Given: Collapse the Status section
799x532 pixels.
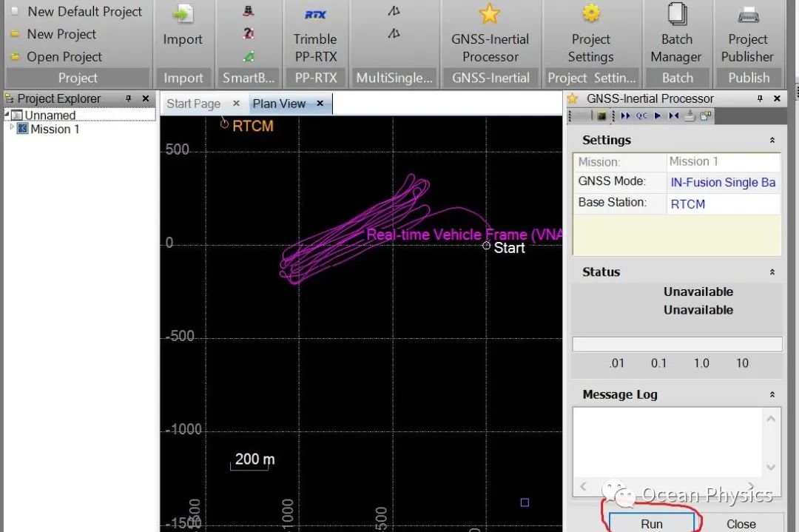Looking at the screenshot, I should pyautogui.click(x=772, y=272).
